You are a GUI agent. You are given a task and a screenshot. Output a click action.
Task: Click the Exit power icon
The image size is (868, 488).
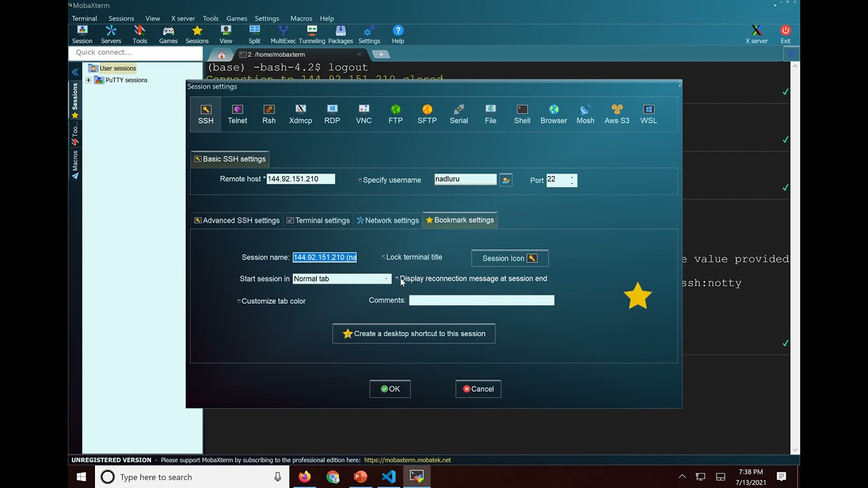pos(785,35)
